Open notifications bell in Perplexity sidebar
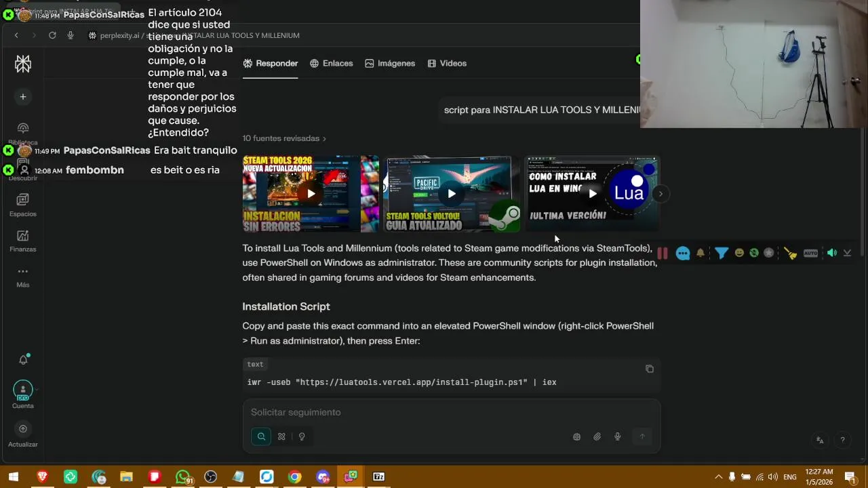This screenshot has height=488, width=868. point(23,360)
